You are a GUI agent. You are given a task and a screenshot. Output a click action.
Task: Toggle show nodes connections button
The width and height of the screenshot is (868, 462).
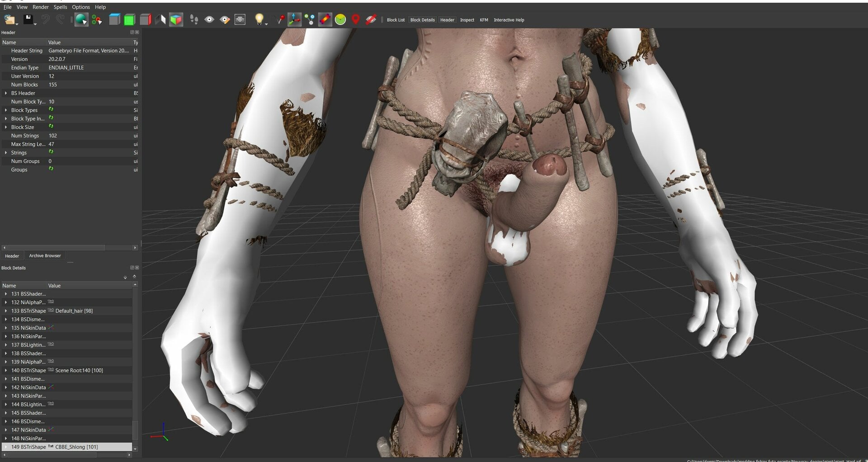(310, 19)
